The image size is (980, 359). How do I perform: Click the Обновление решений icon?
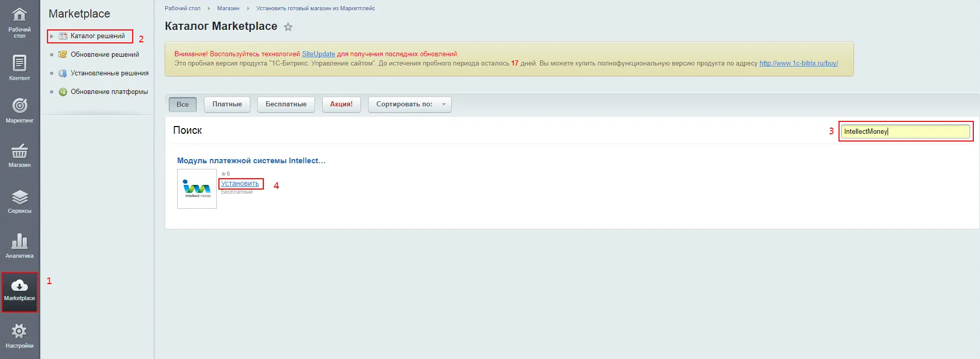pos(63,55)
